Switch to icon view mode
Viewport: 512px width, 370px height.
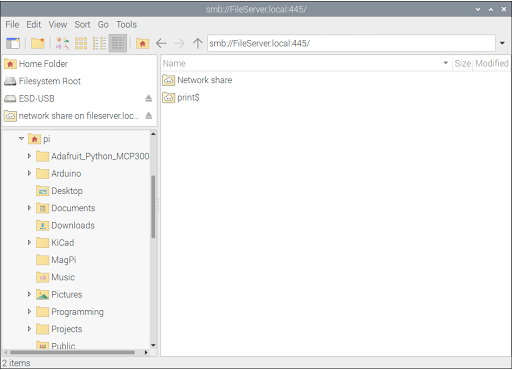pos(62,43)
